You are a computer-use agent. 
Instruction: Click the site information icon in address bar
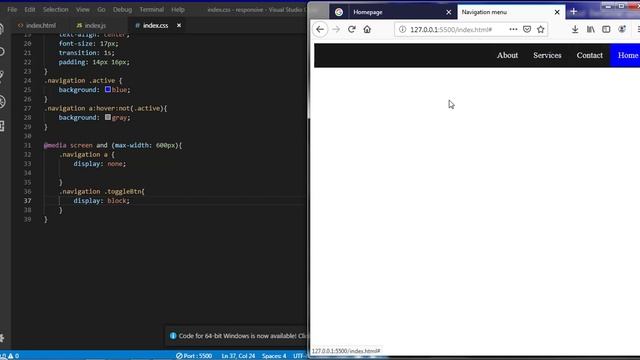click(402, 29)
